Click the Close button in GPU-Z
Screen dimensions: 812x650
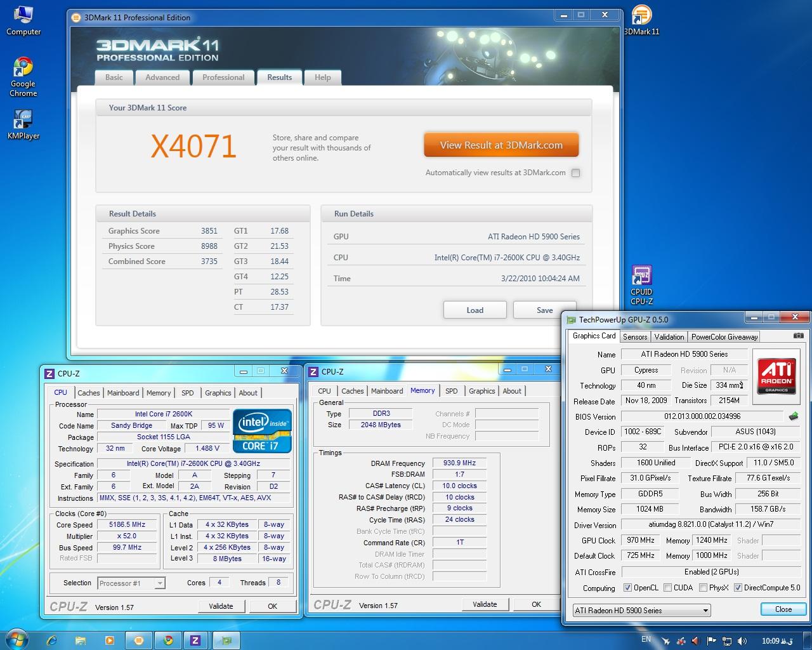[783, 609]
